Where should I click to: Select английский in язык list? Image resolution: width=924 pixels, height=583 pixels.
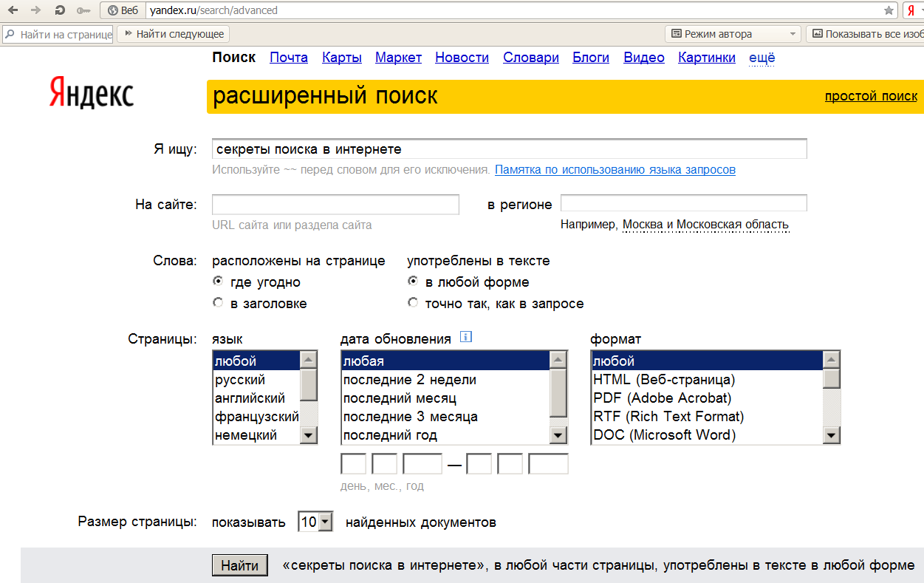tap(256, 398)
